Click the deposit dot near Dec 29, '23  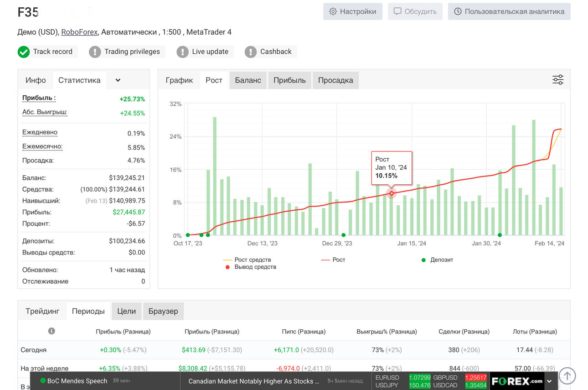click(343, 235)
